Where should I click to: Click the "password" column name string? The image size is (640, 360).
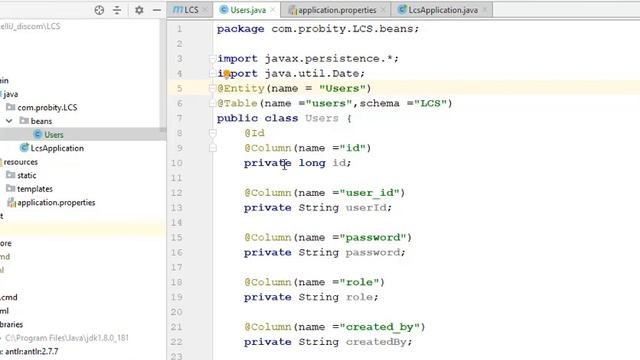[x=373, y=238]
